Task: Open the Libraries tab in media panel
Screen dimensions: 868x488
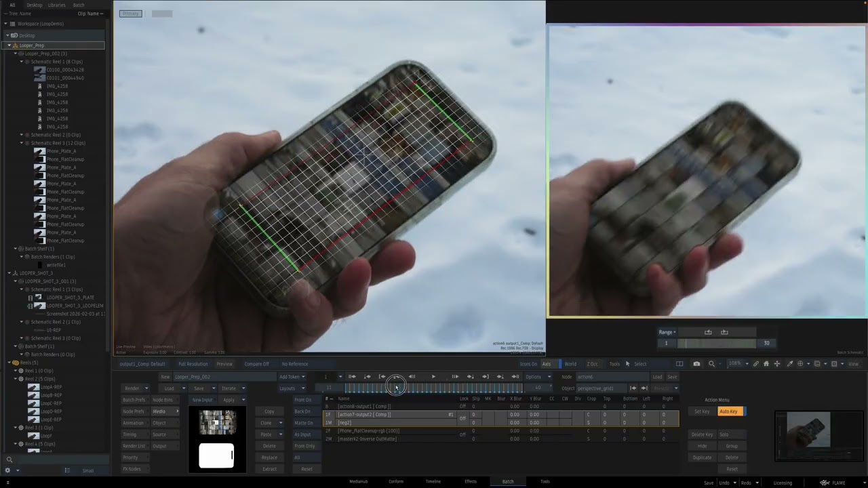Action: (57, 5)
